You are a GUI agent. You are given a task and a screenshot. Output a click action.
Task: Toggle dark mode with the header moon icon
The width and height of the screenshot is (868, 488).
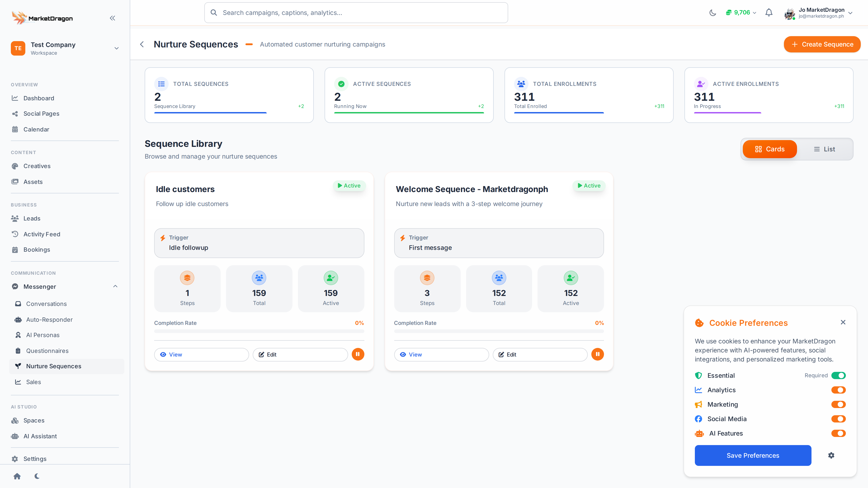click(713, 13)
